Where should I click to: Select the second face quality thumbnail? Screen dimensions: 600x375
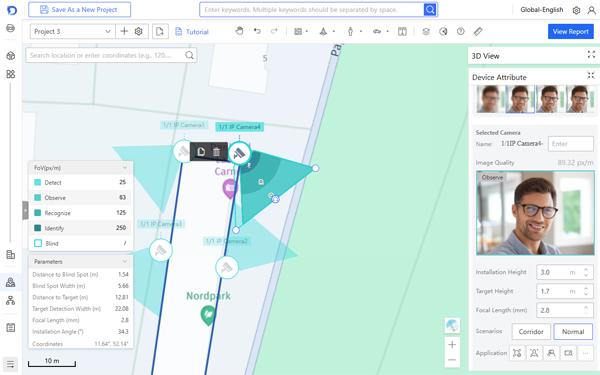[520, 99]
